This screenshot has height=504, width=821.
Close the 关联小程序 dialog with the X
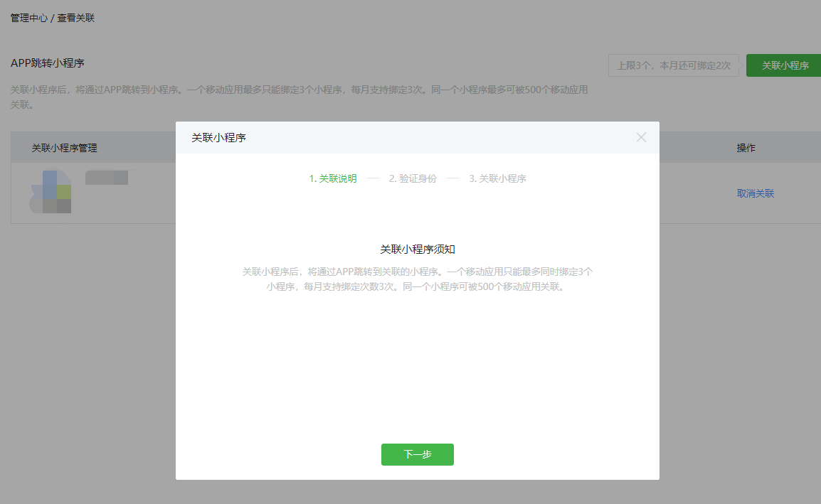641,138
